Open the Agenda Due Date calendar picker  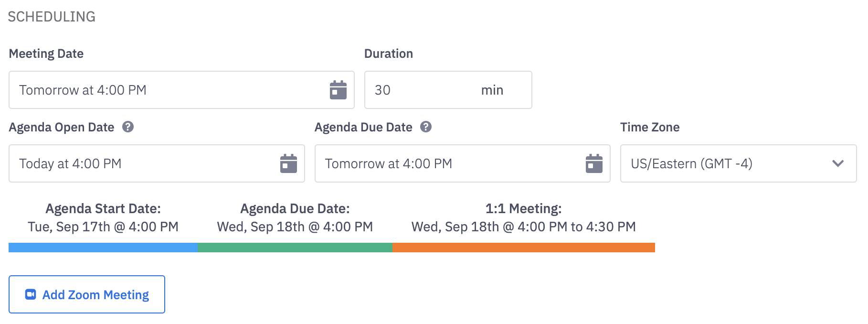593,163
